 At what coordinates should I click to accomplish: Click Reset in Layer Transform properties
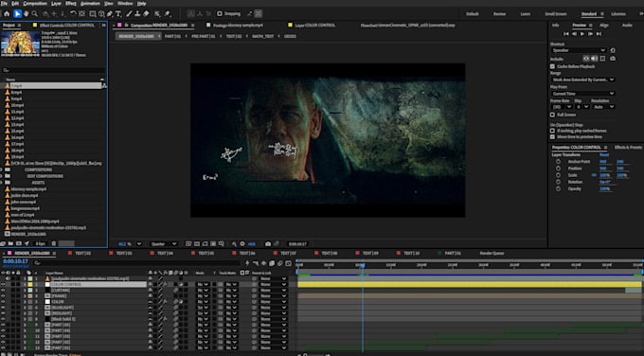(604, 154)
